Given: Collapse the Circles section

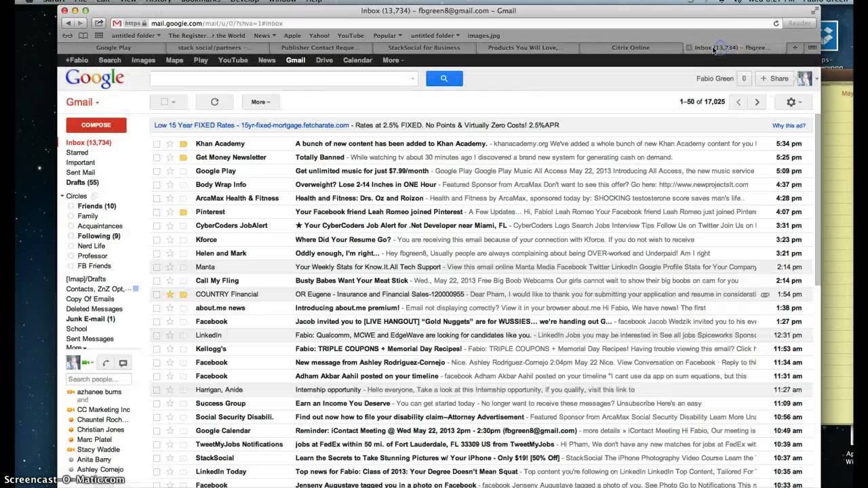Looking at the screenshot, I should pos(62,196).
